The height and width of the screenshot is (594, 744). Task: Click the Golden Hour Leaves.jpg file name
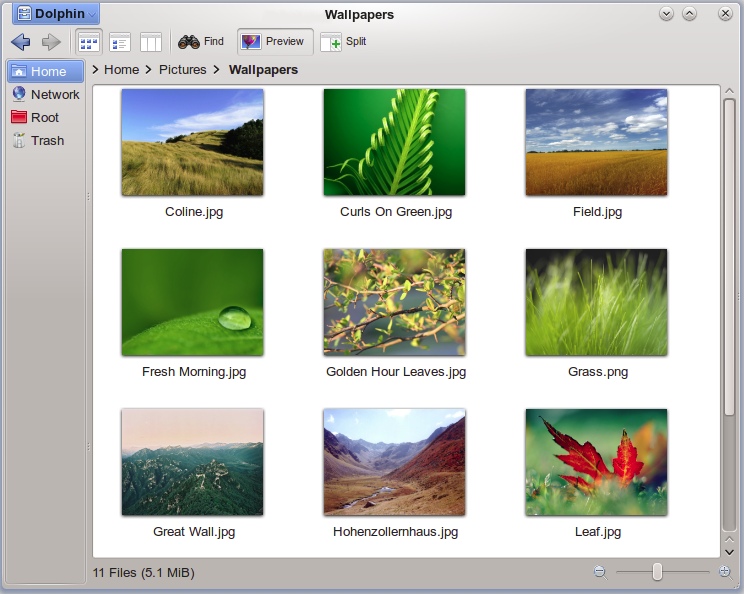pos(396,371)
